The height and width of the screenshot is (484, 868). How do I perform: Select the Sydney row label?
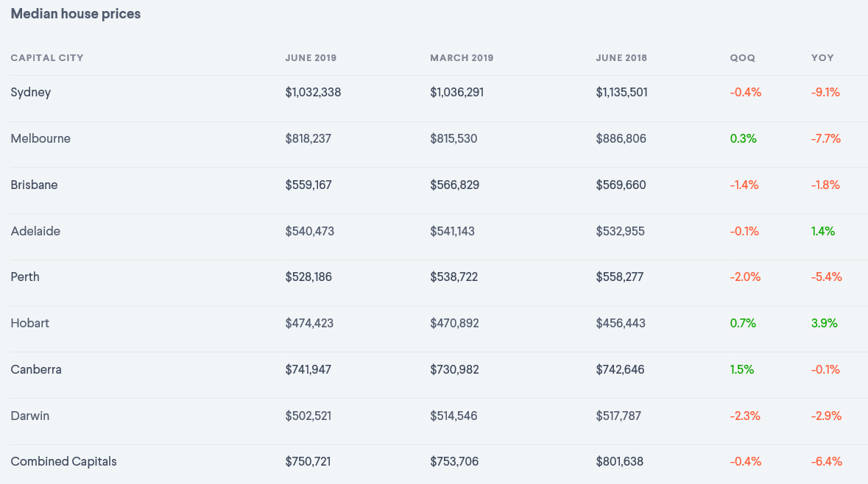(31, 93)
